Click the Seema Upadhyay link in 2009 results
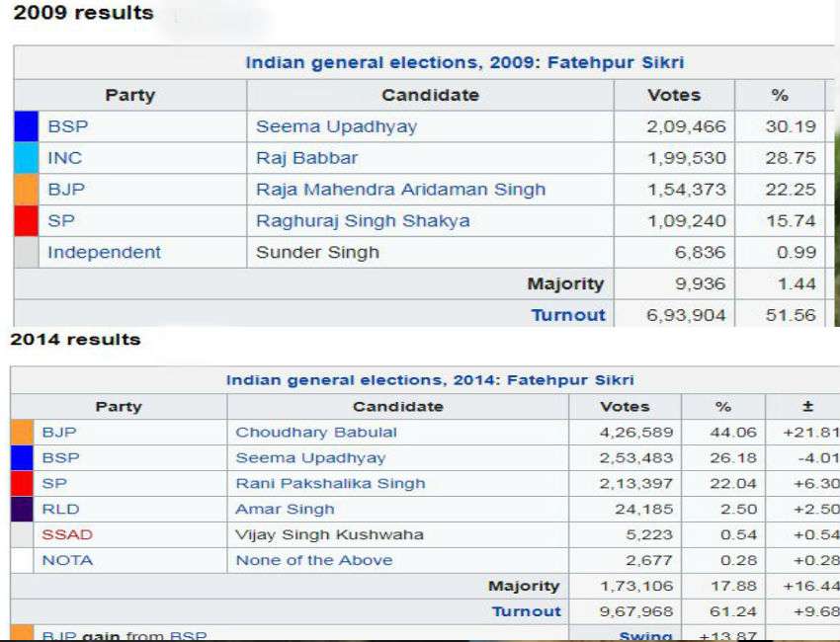The width and height of the screenshot is (840, 642). [336, 126]
